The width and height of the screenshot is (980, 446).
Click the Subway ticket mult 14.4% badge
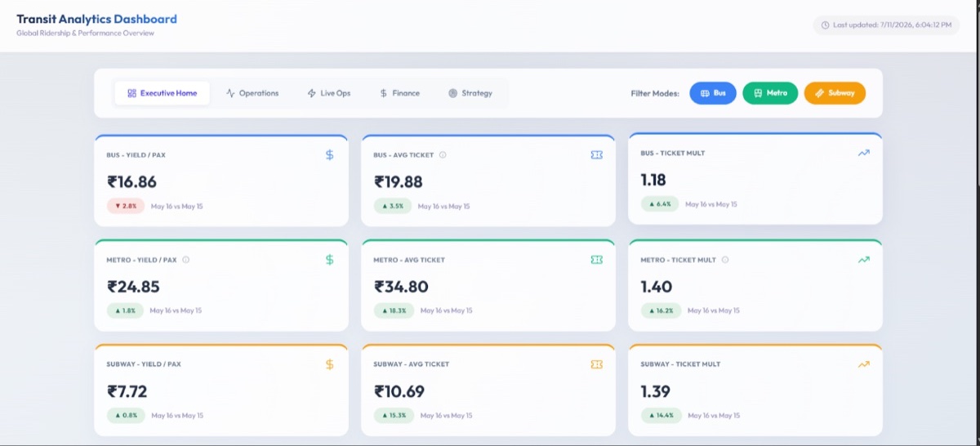(x=661, y=415)
